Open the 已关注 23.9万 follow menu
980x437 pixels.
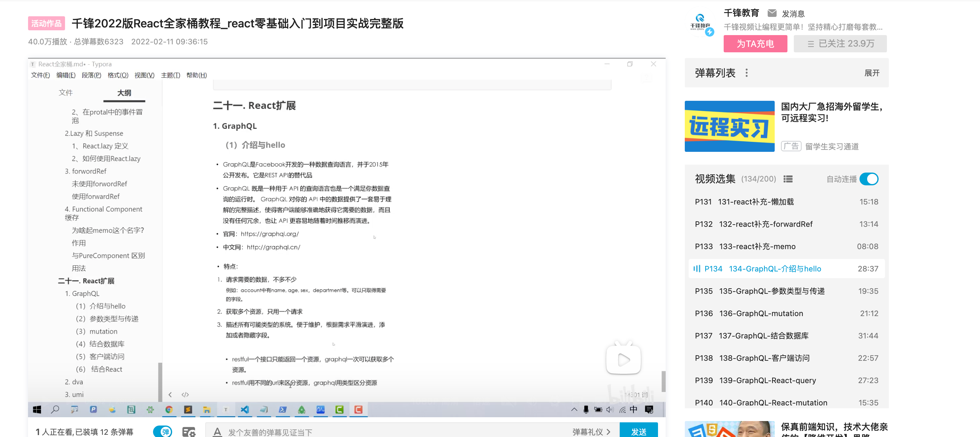840,43
